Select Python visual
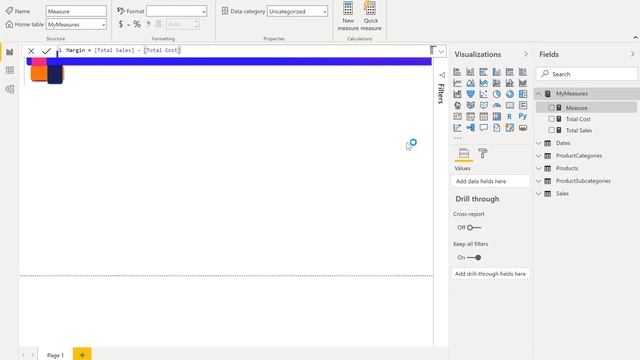 [522, 116]
